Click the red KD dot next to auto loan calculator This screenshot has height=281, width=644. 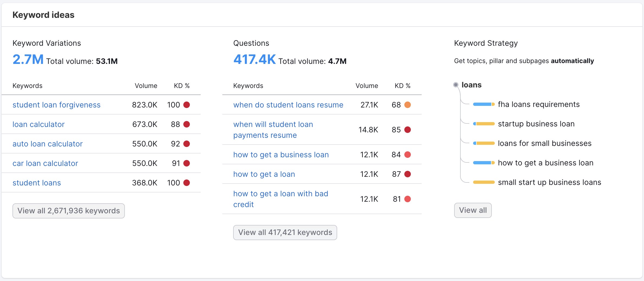point(186,144)
